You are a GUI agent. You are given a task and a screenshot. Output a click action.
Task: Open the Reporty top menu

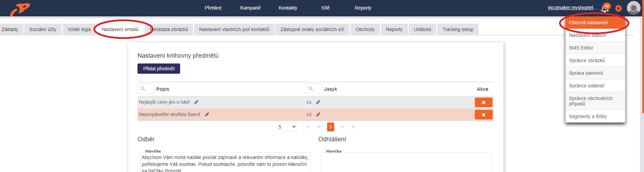363,8
